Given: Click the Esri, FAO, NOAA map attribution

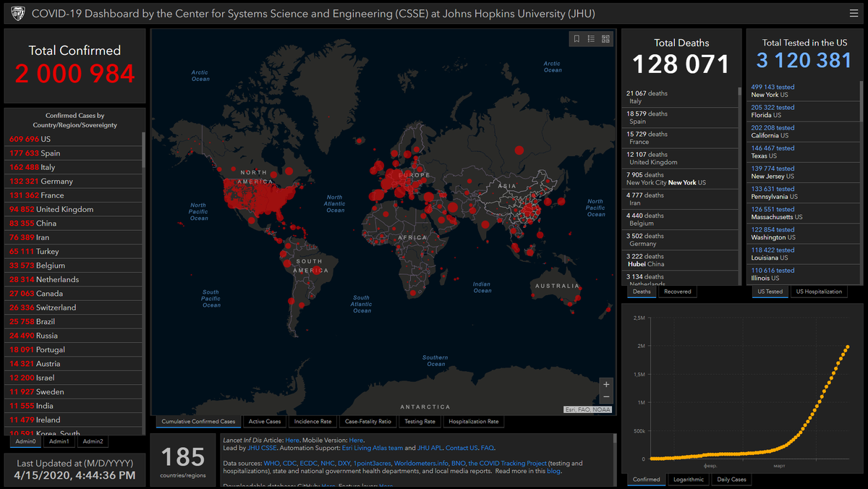Looking at the screenshot, I should (x=588, y=409).
